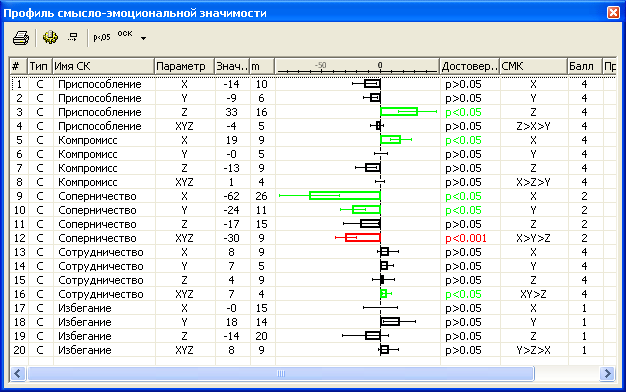Click the black bar in row 18
The image size is (626, 392).
coord(390,321)
